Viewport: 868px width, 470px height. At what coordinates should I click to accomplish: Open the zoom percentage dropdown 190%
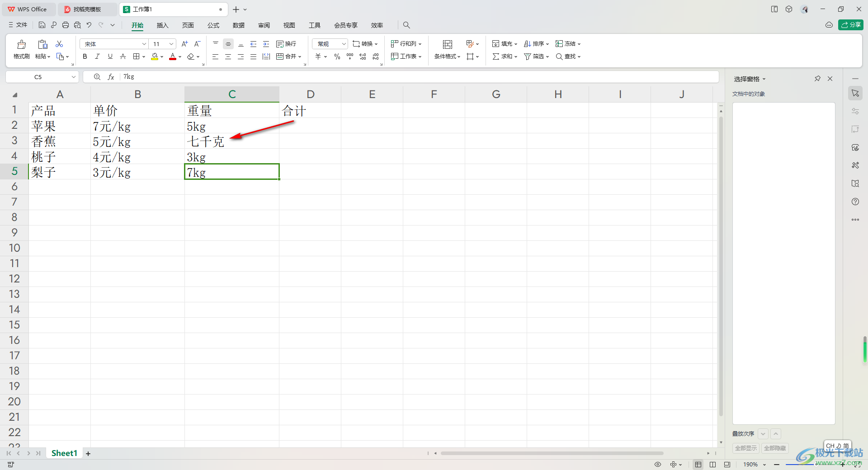pyautogui.click(x=764, y=465)
